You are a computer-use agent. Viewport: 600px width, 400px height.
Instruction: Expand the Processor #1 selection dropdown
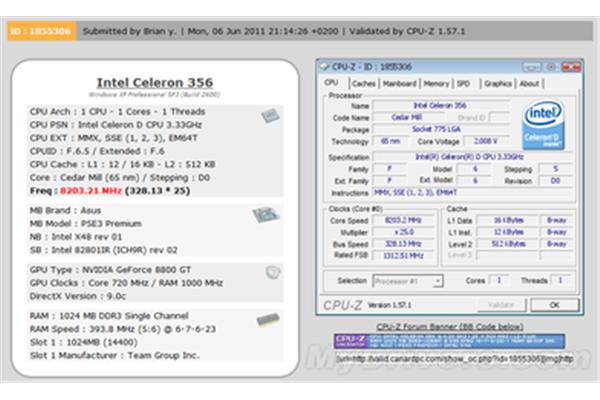(x=438, y=281)
